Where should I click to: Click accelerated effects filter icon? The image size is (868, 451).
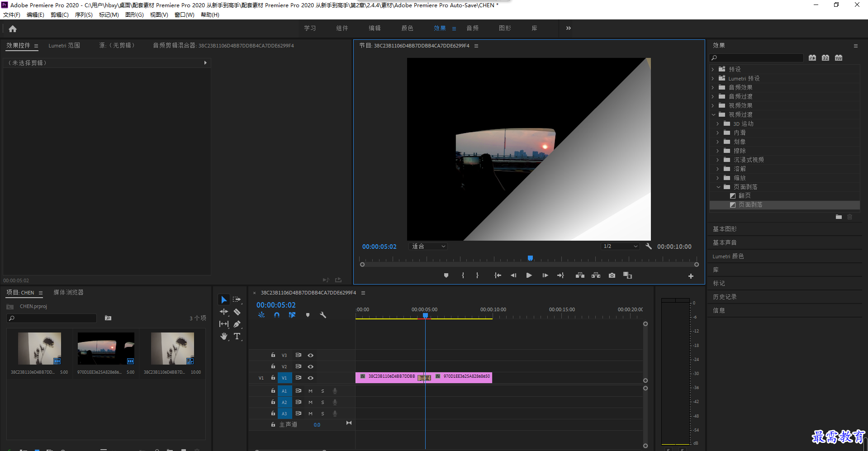click(x=812, y=58)
